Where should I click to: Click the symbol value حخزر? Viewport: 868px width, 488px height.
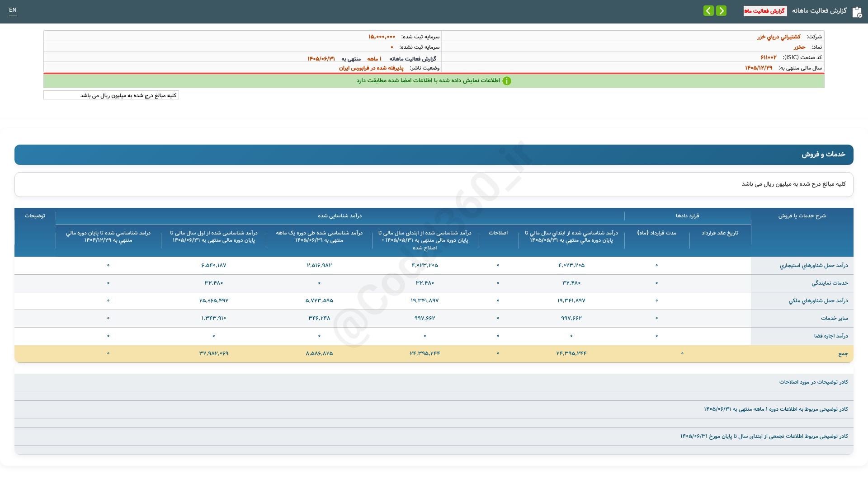coord(799,47)
